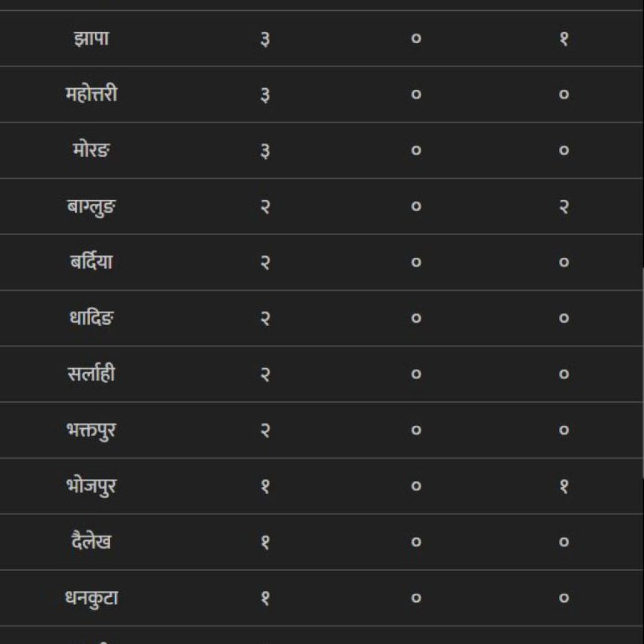Screen dimensions: 644x644
Task: Click the झापा district name cell
Action: [91, 39]
